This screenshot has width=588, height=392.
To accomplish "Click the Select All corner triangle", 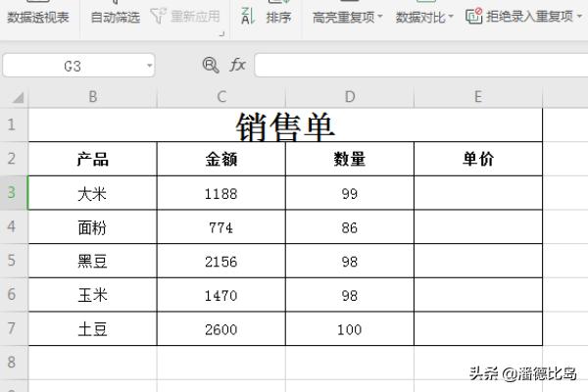I will pos(18,97).
